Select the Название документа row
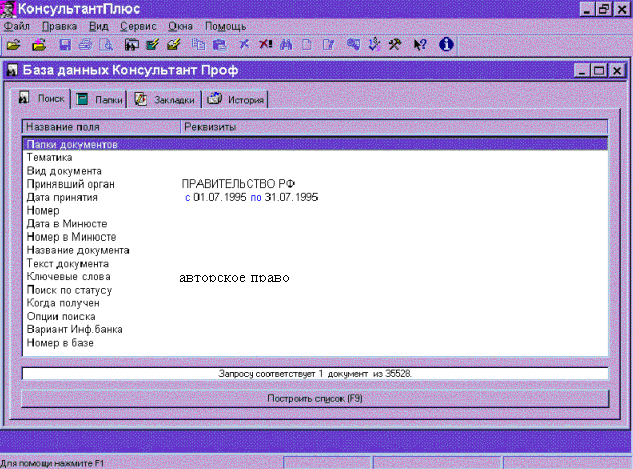 (315, 250)
